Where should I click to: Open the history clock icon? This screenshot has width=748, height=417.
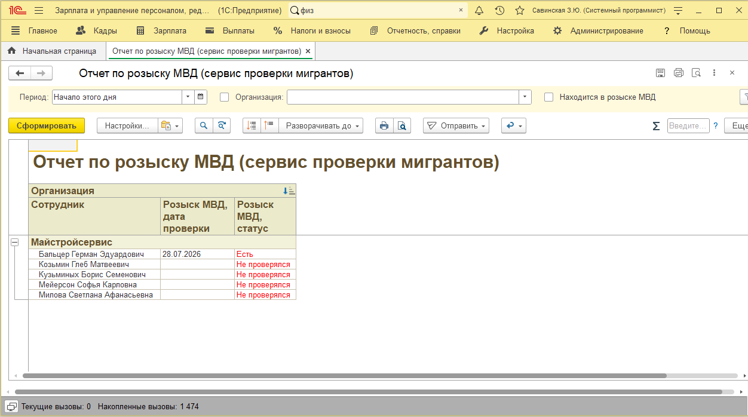click(x=499, y=10)
